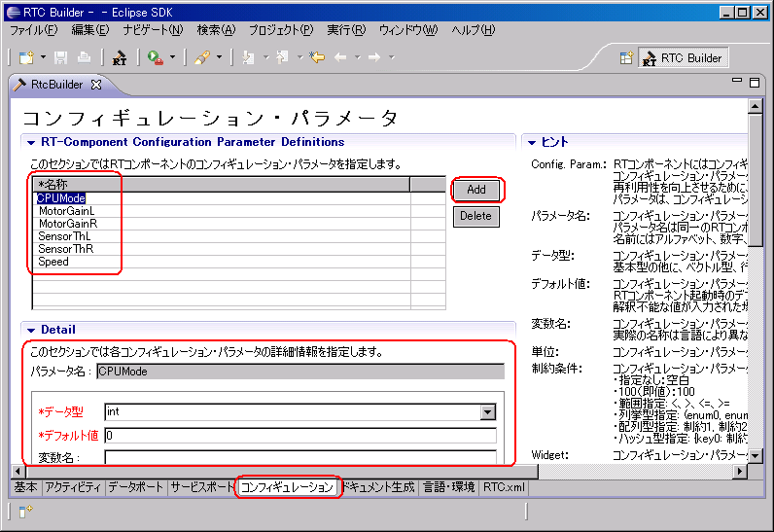Select the RTC Builder perspective button
The height and width of the screenshot is (532, 774).
684,58
